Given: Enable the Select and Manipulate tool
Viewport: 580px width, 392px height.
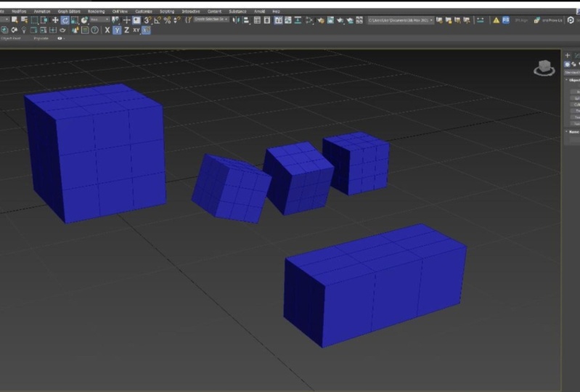Looking at the screenshot, I should tap(126, 20).
